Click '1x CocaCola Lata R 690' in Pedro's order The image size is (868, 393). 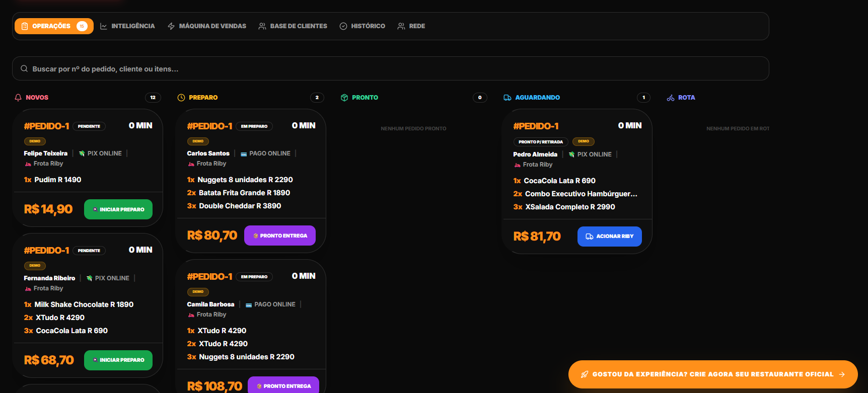[x=554, y=181]
